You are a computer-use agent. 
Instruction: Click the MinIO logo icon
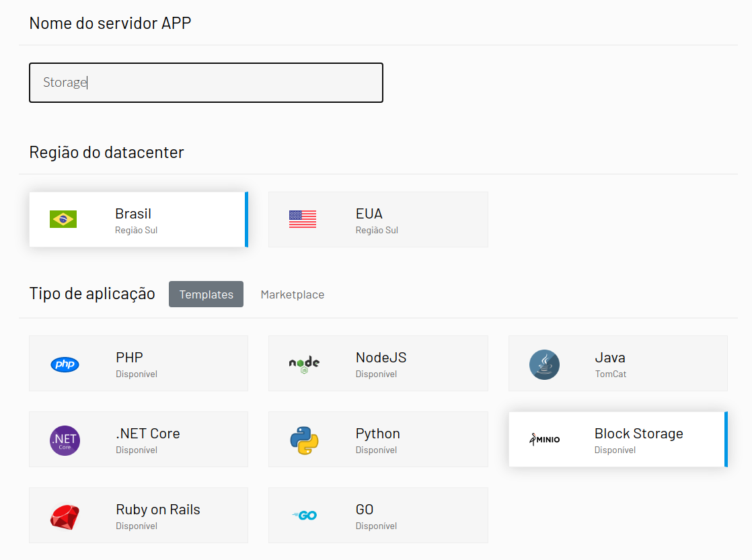[x=544, y=440]
